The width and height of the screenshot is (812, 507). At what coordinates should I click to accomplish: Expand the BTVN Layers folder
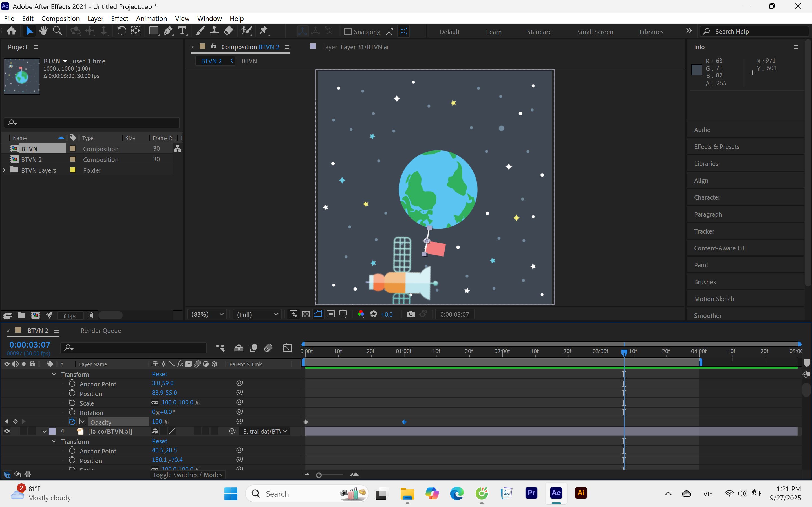point(4,170)
